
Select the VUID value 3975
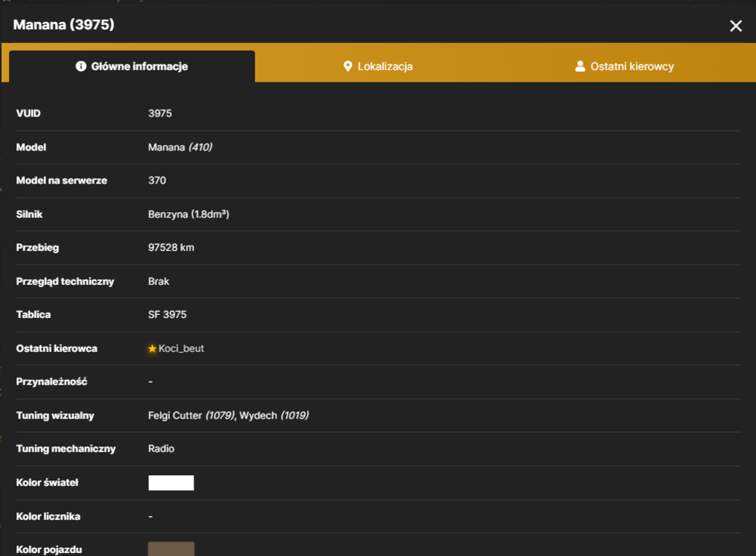point(160,113)
